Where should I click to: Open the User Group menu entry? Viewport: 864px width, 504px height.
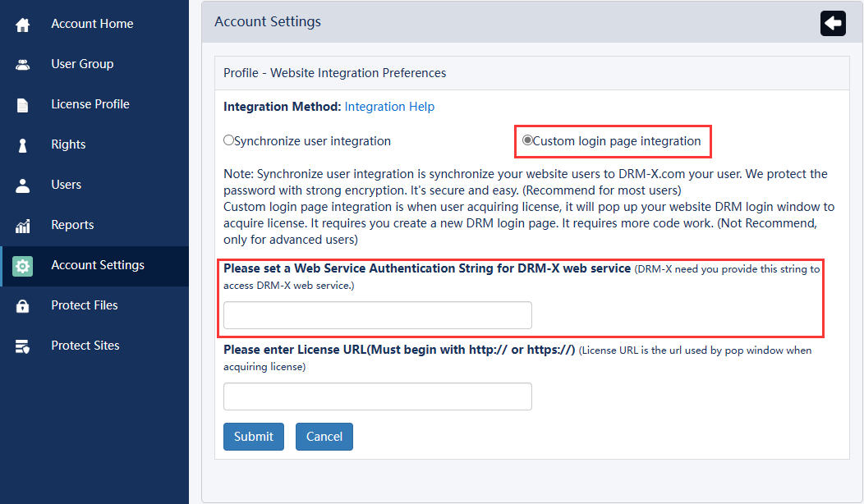click(82, 64)
